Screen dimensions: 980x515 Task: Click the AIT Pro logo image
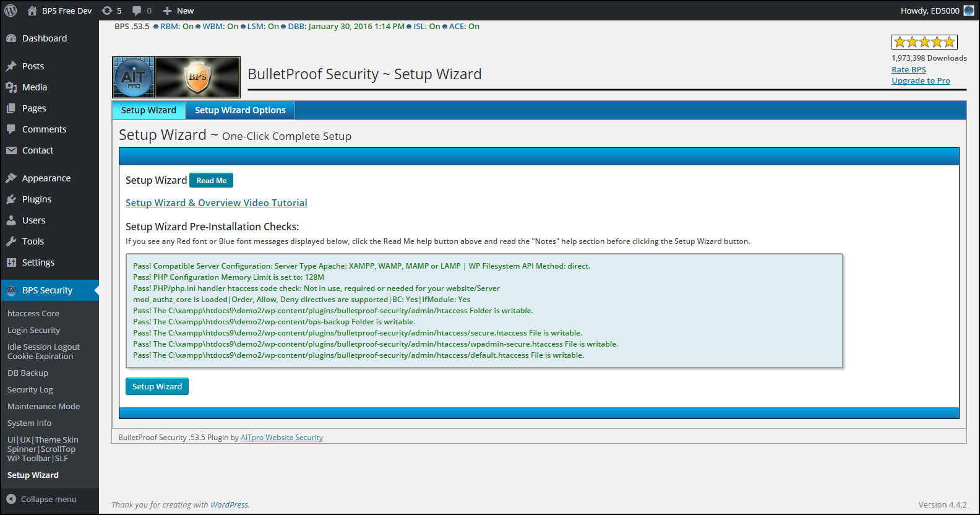(134, 77)
